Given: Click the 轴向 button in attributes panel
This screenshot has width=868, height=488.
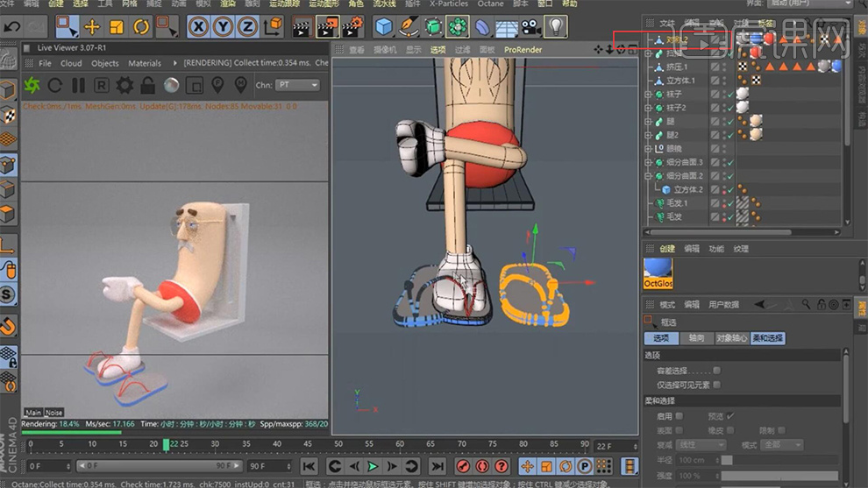Looking at the screenshot, I should pos(696,338).
